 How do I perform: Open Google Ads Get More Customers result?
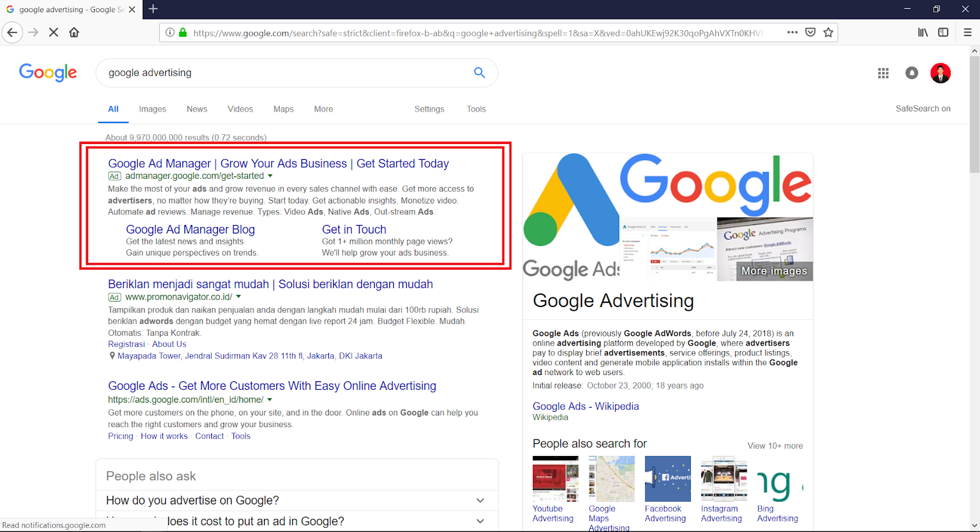tap(272, 386)
